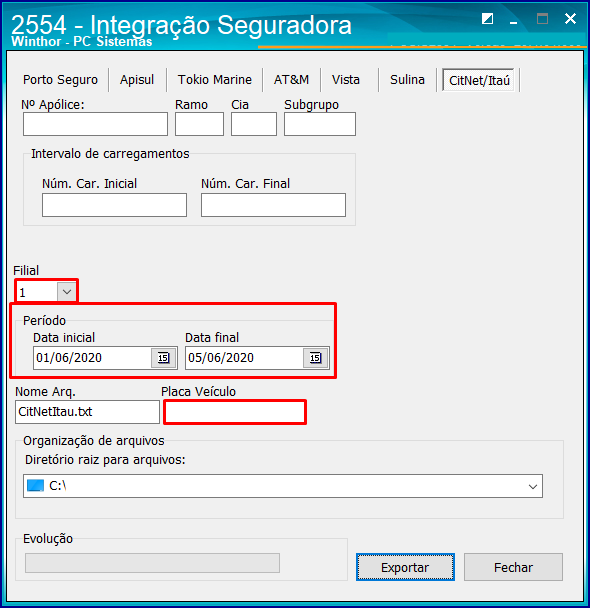Click the 'Winthor - PC Sistemas' title text
The height and width of the screenshot is (608, 590).
tap(81, 41)
